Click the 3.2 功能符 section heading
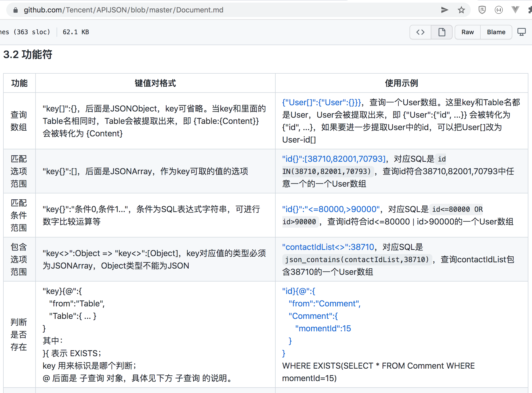The width and height of the screenshot is (532, 393). tap(28, 55)
